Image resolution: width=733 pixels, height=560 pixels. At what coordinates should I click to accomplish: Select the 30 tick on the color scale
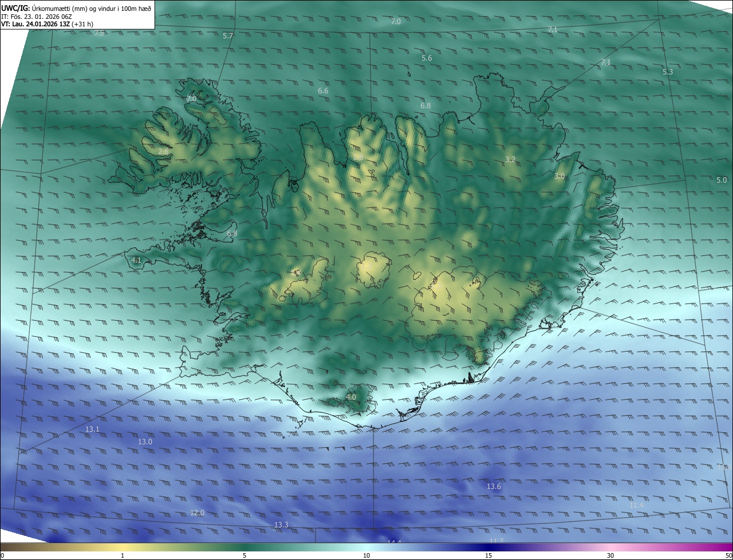[x=610, y=556]
